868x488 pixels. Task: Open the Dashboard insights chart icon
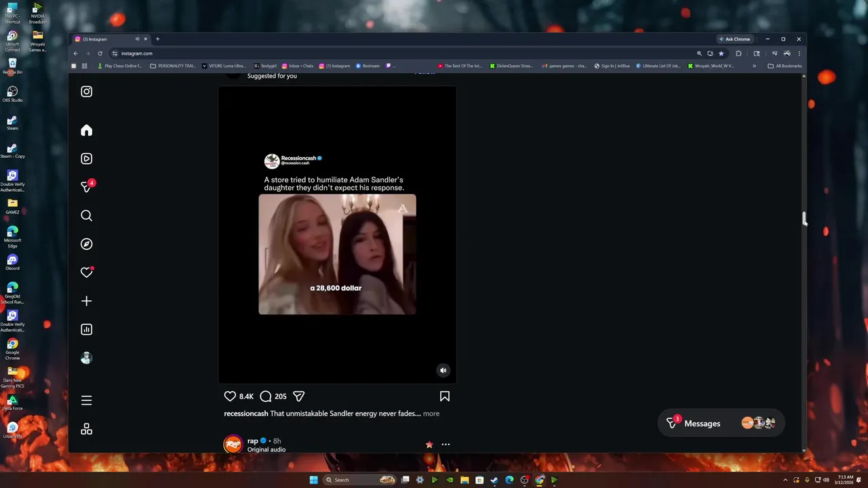tap(86, 329)
